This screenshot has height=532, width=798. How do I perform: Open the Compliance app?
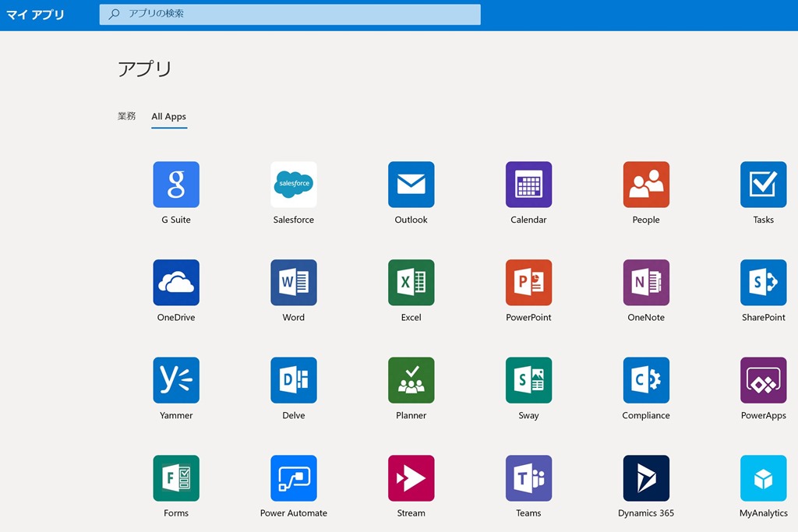tap(645, 380)
